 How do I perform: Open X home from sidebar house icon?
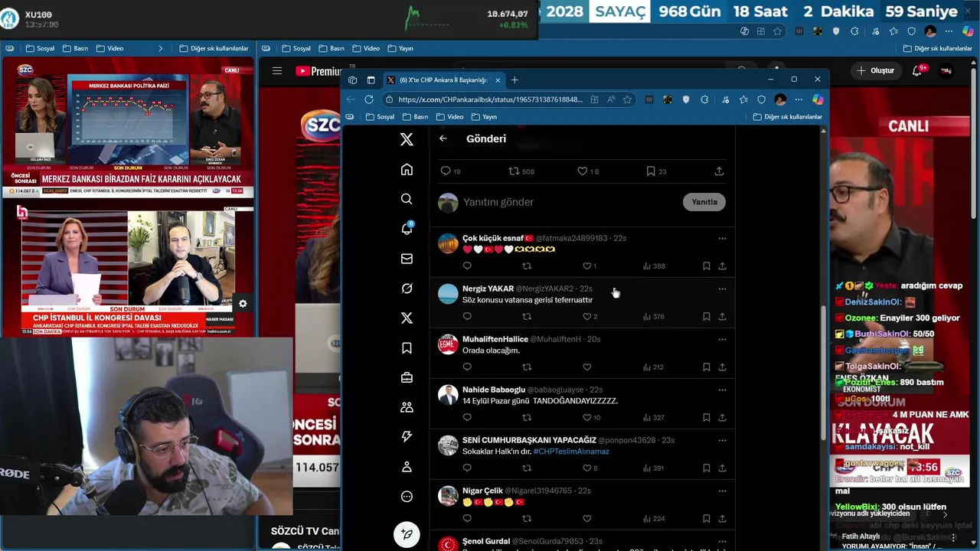[x=407, y=170]
